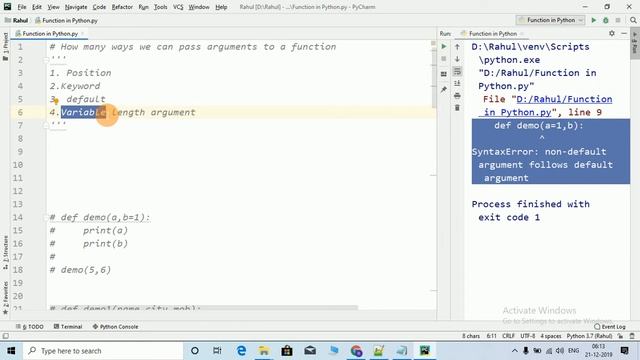Change file encoding UTF-8 in status bar

tap(527, 336)
